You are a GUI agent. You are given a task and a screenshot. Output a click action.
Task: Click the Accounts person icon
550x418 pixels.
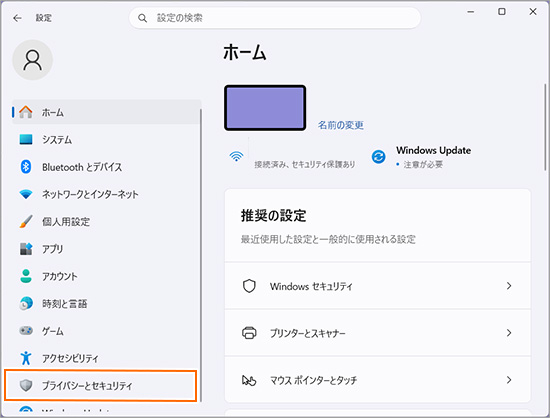point(26,276)
